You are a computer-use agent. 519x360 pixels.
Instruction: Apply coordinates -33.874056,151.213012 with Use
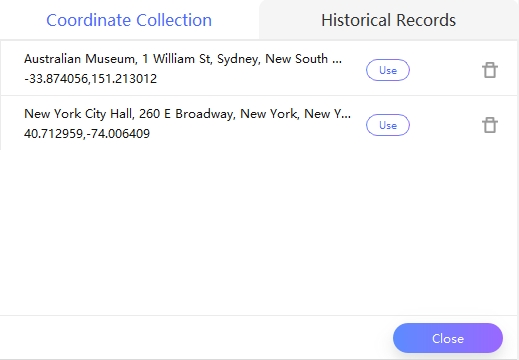(388, 70)
